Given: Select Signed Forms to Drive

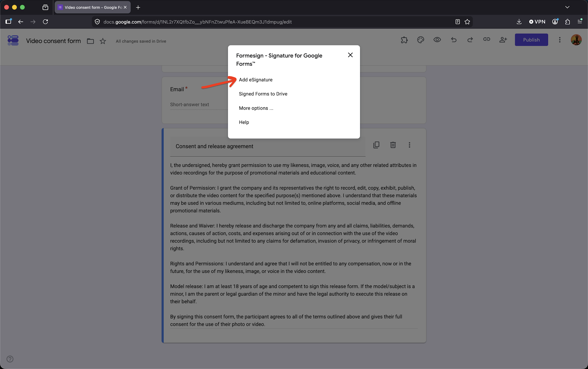Looking at the screenshot, I should [x=263, y=94].
